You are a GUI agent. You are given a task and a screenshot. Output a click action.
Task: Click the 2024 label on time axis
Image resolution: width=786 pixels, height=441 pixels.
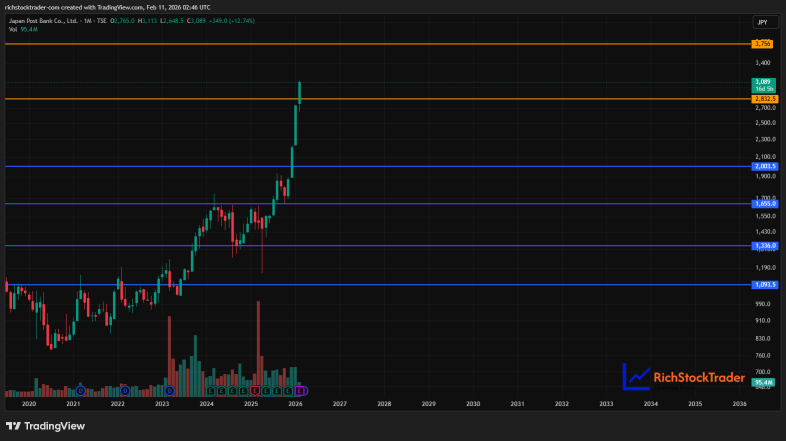(207, 403)
